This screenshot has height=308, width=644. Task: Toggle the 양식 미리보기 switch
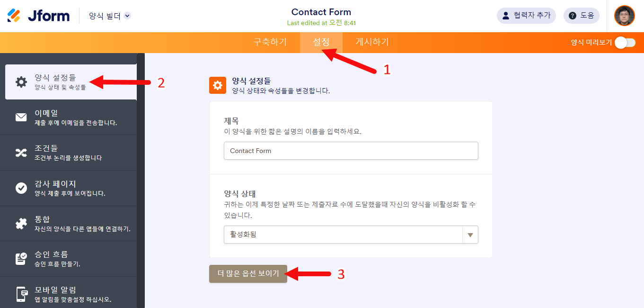625,43
